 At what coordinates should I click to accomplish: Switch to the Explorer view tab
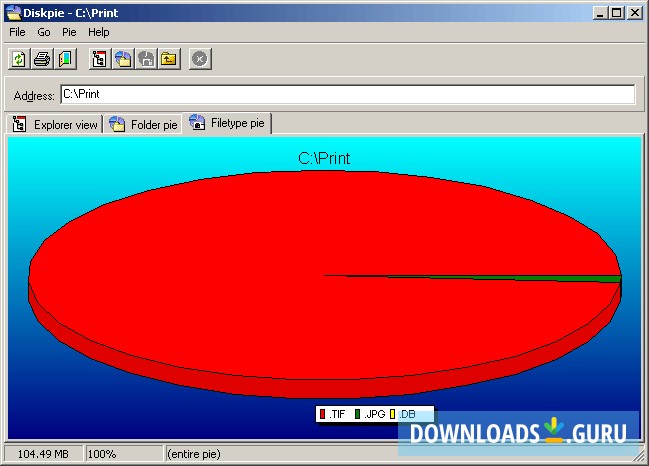pyautogui.click(x=55, y=124)
